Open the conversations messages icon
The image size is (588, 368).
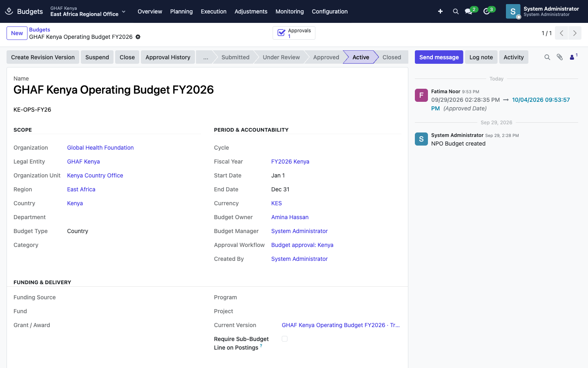[468, 11]
